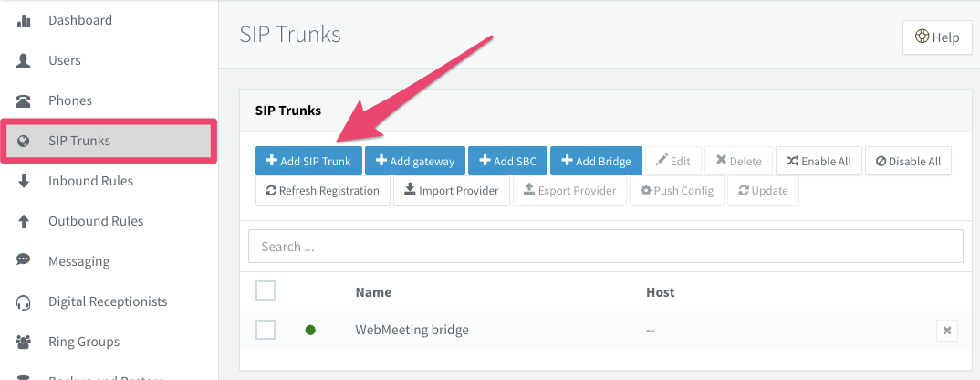
Task: Click the Host column header
Action: [x=661, y=291]
